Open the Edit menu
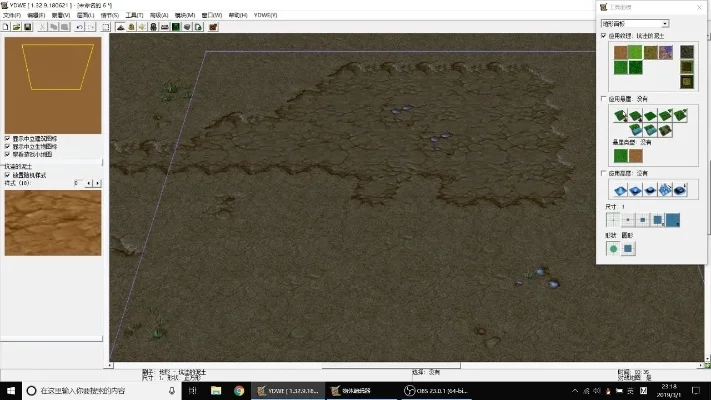This screenshot has height=400, width=711. (36, 15)
